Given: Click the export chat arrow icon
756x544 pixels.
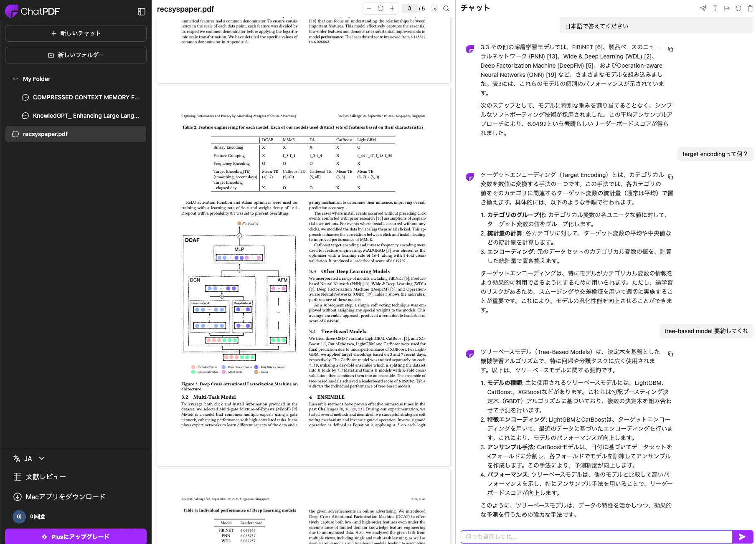Looking at the screenshot, I should click(x=727, y=8).
